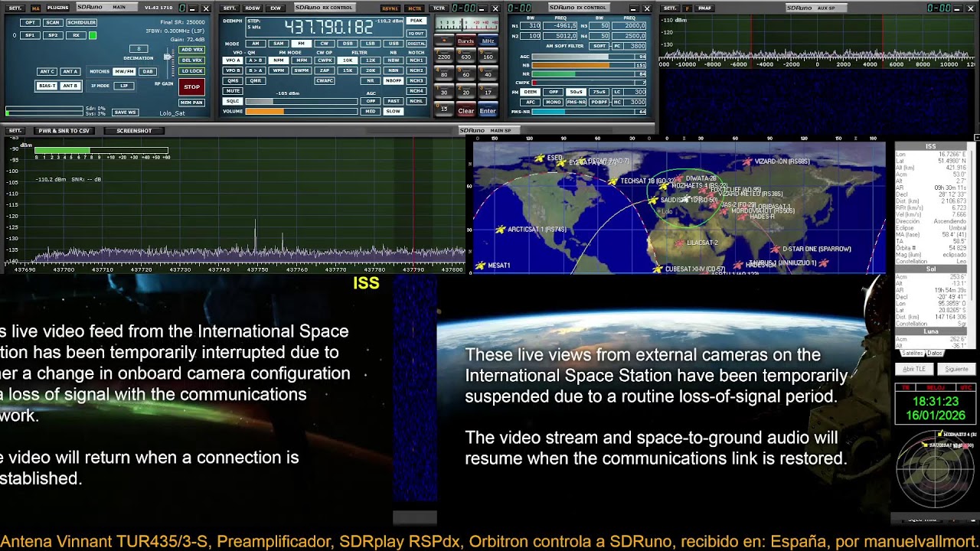Toggle SQLC squelch

(233, 101)
